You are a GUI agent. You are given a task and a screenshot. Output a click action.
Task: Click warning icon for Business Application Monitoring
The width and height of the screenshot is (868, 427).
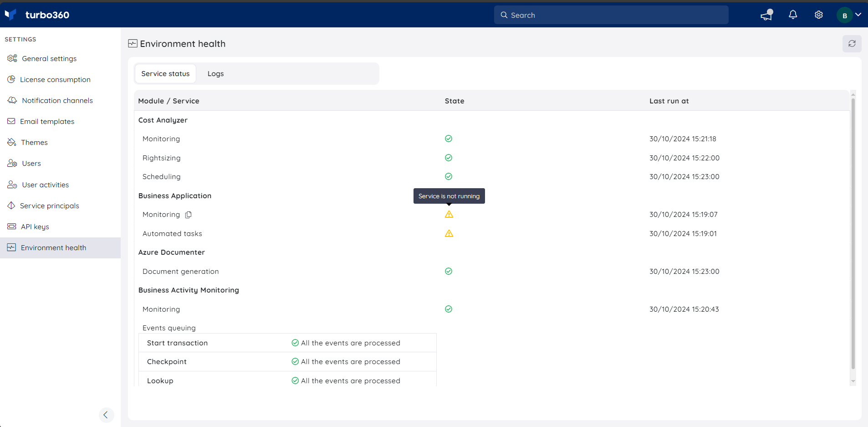point(449,214)
